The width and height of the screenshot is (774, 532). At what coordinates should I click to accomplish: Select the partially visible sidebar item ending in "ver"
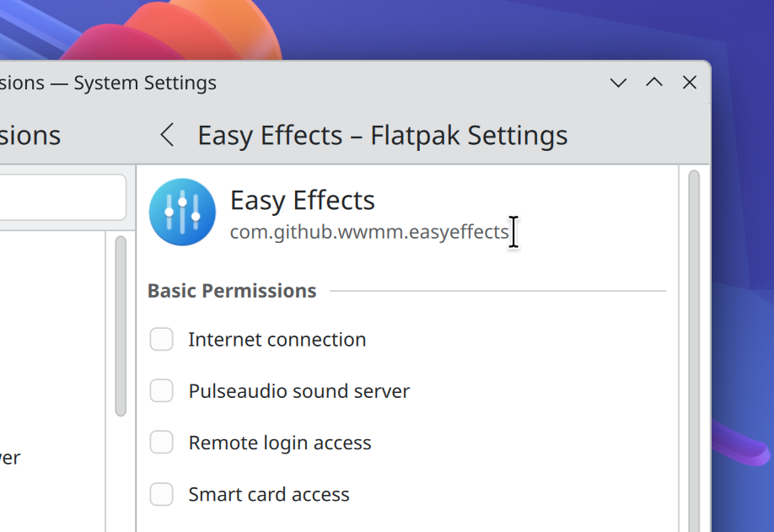pyautogui.click(x=10, y=458)
